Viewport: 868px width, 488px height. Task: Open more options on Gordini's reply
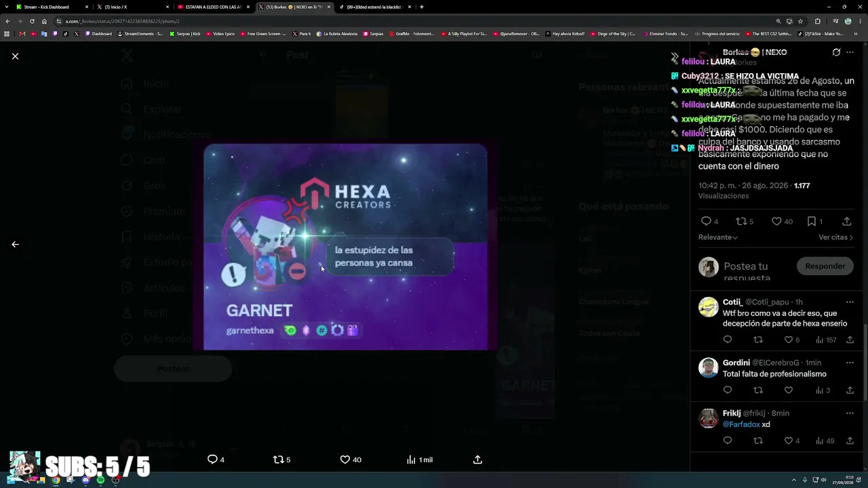(850, 363)
